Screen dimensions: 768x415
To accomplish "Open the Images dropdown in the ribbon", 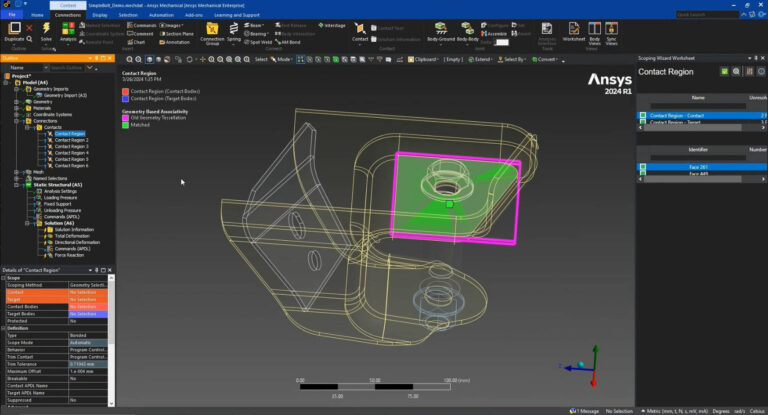I will [172, 25].
